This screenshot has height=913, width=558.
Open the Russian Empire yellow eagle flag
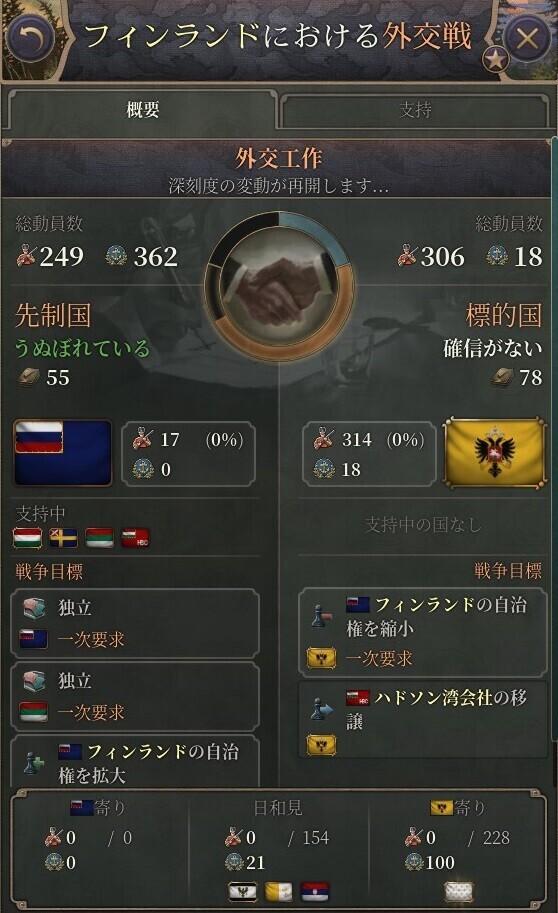point(495,452)
